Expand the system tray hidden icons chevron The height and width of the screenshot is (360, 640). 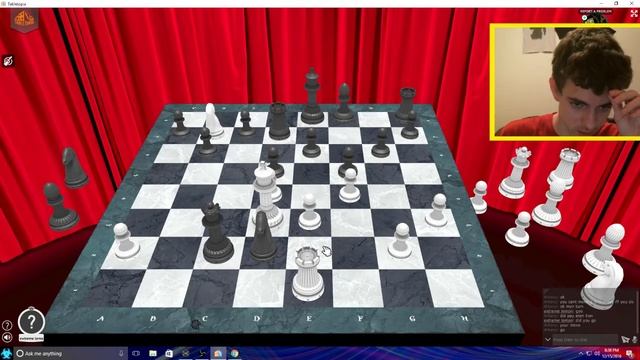(581, 353)
